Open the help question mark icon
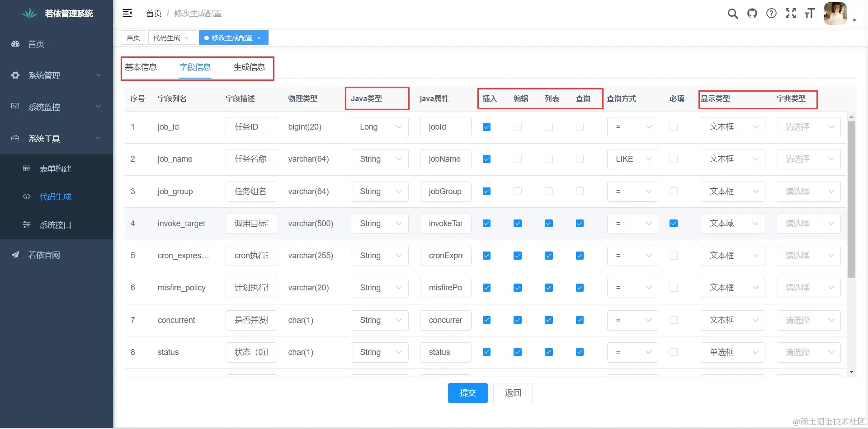Screen dimensions: 868x429 [x=771, y=14]
